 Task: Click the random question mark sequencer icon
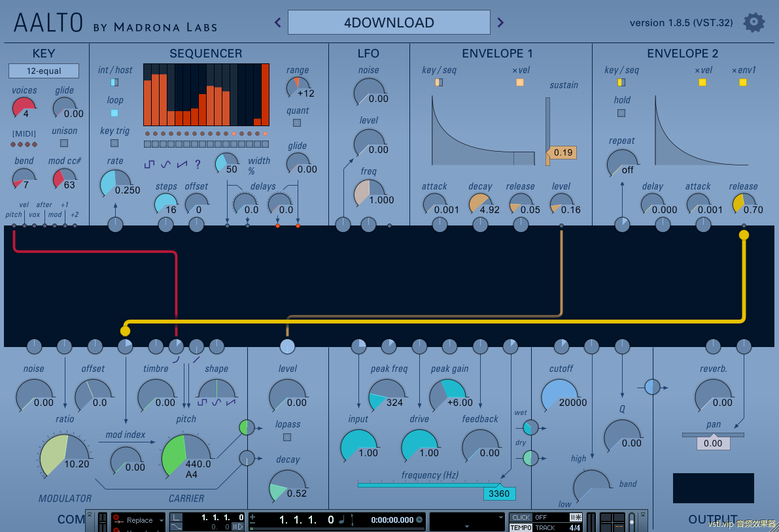198,164
